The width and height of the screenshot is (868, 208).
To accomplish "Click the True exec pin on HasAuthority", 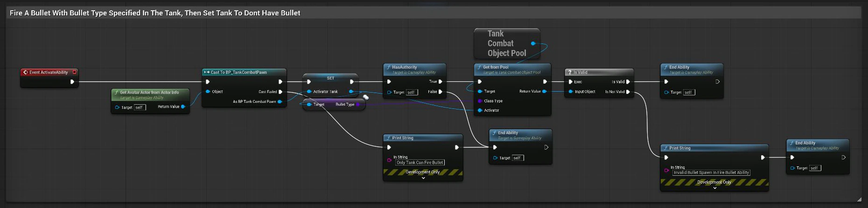I will click(x=441, y=81).
